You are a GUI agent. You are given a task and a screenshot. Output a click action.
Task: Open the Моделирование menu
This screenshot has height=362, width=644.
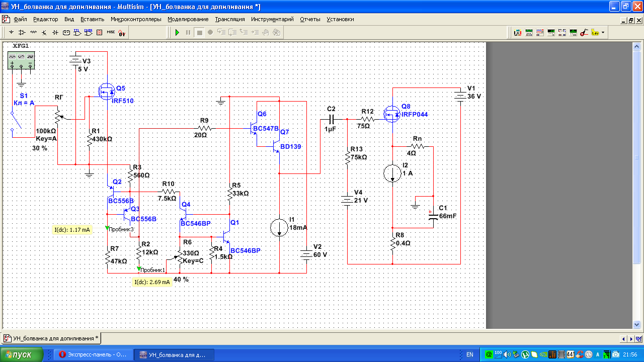point(188,19)
